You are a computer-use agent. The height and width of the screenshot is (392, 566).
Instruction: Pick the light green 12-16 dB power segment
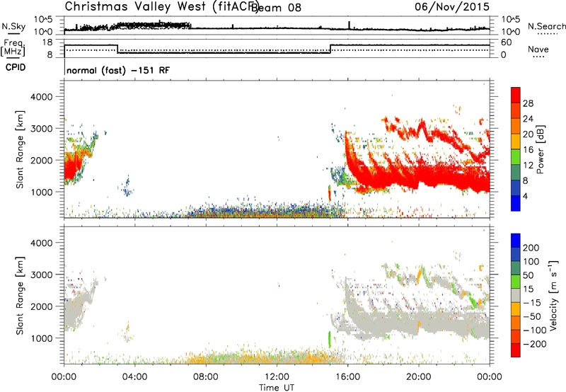point(516,156)
